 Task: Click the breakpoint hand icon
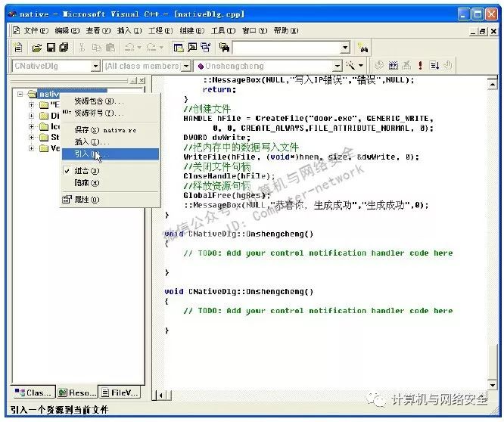pyautogui.click(x=446, y=67)
